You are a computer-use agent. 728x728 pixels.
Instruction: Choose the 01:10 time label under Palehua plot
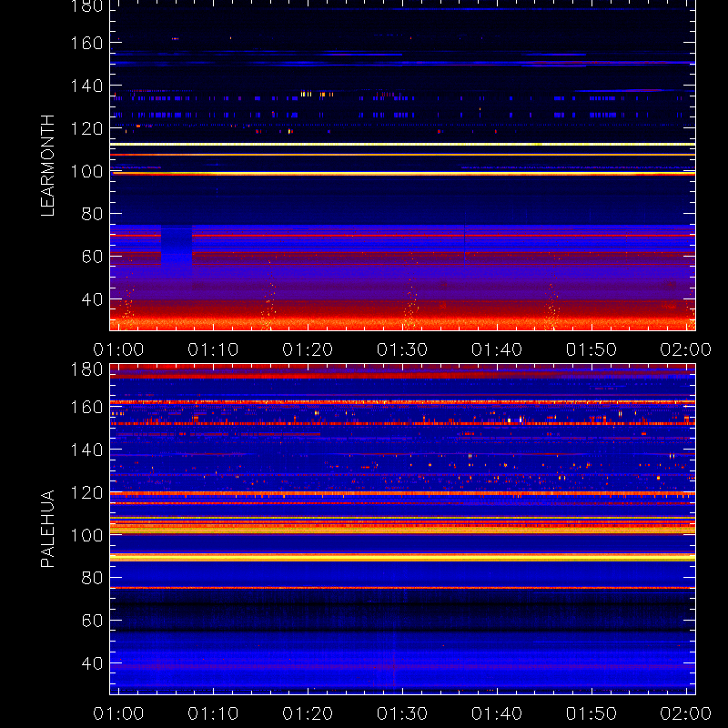pyautogui.click(x=213, y=713)
